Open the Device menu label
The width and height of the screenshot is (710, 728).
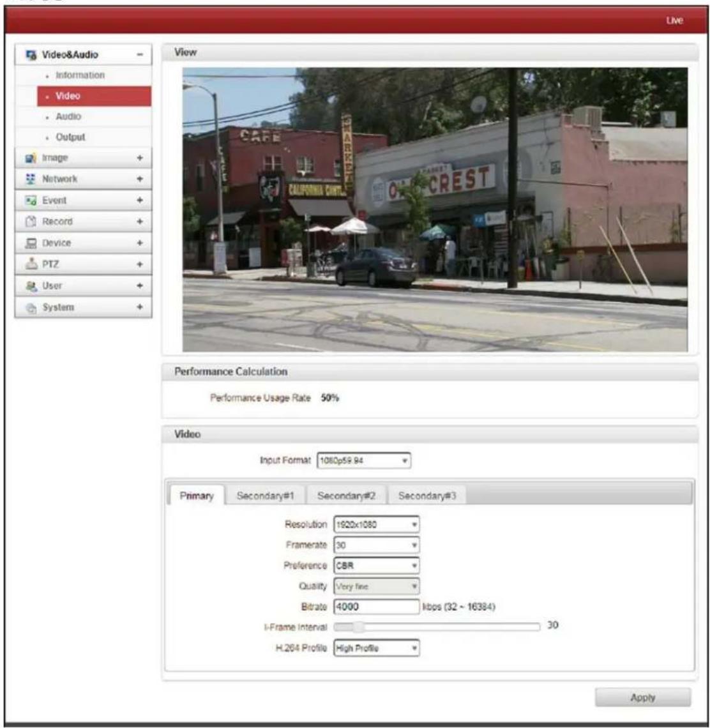pos(57,243)
